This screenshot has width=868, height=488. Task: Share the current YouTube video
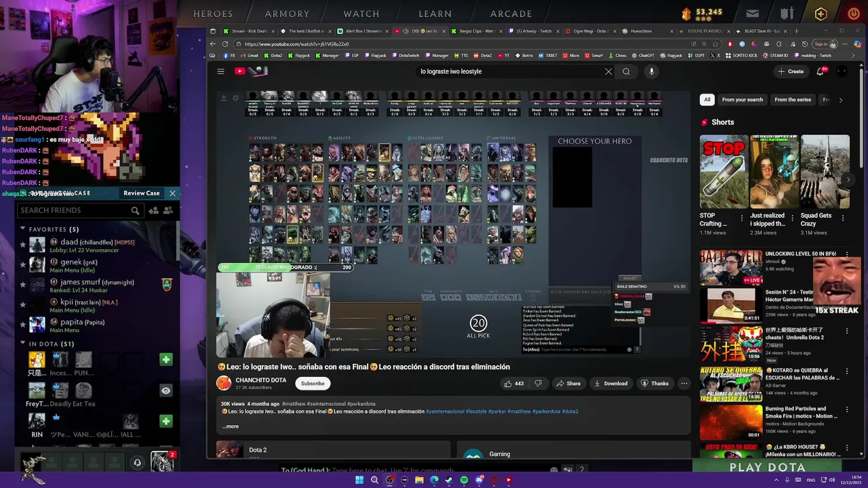[x=568, y=384]
